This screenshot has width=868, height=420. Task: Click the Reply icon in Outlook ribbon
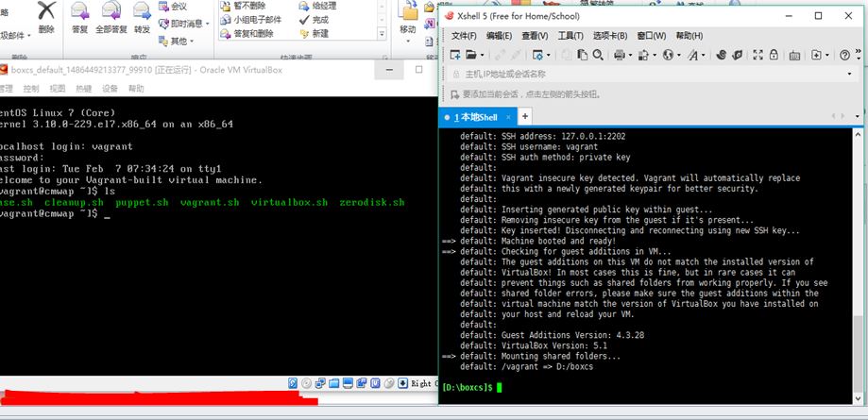[x=79, y=10]
